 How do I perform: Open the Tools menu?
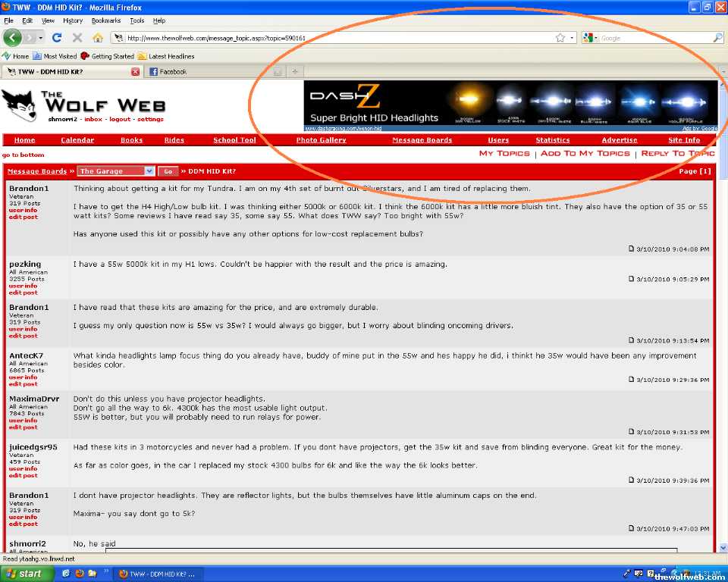point(137,20)
